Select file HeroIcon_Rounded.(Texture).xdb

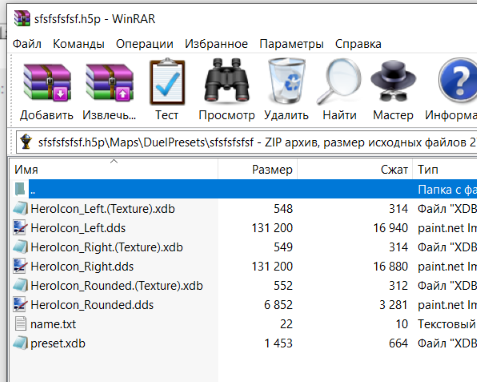point(117,286)
